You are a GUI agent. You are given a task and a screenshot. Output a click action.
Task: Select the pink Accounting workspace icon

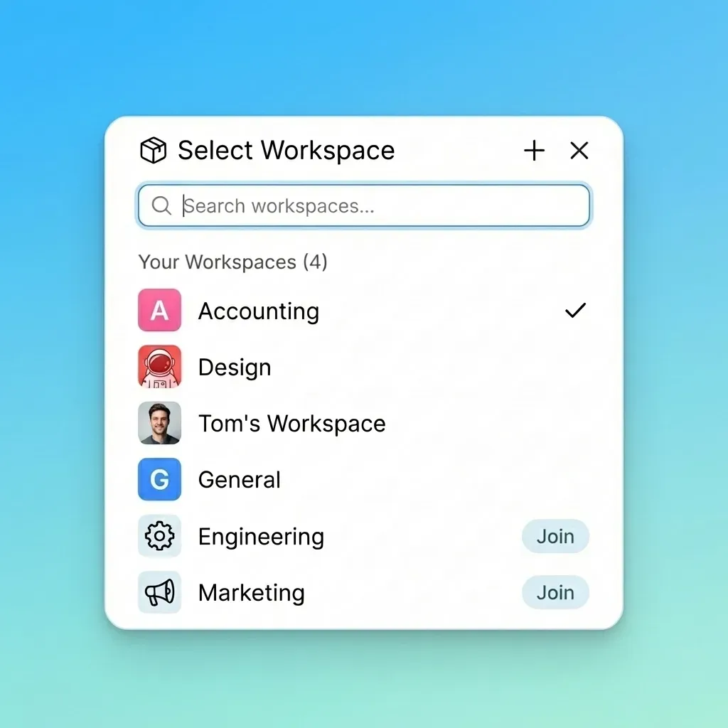159,310
